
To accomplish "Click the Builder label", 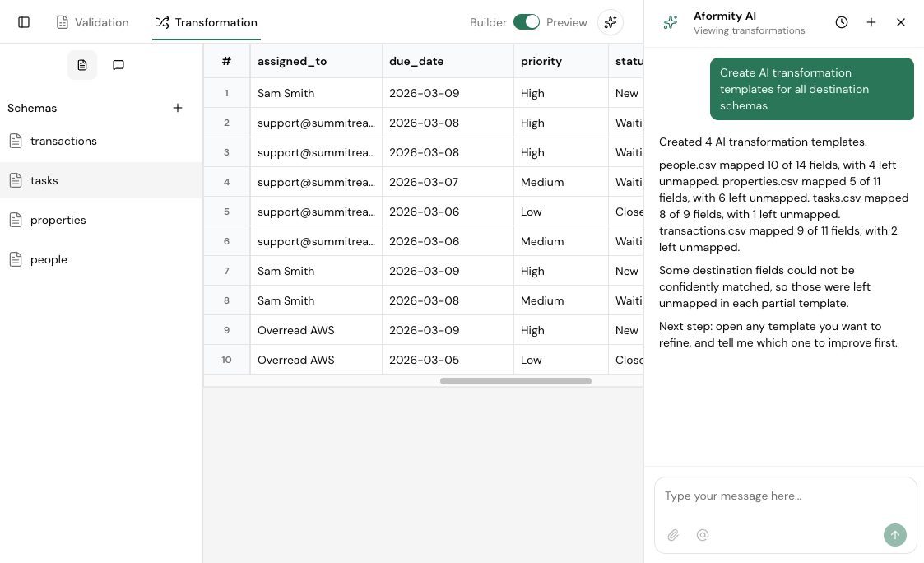I will pyautogui.click(x=488, y=22).
